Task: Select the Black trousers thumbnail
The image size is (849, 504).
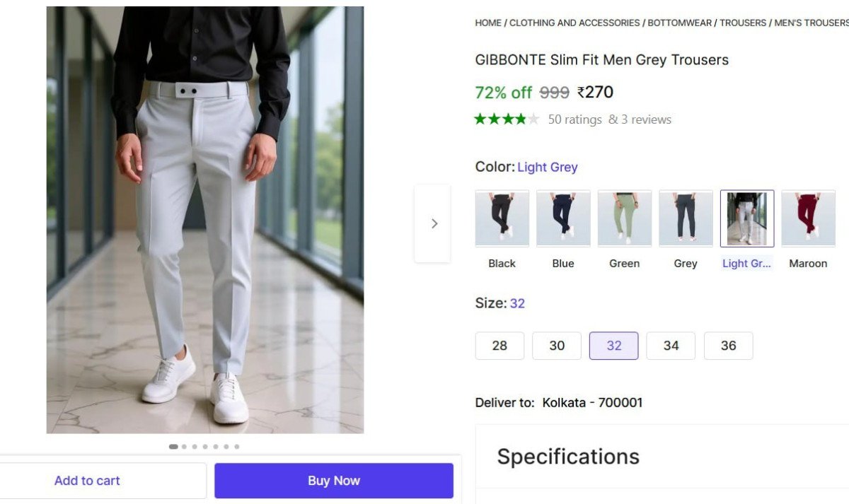Action: click(502, 218)
